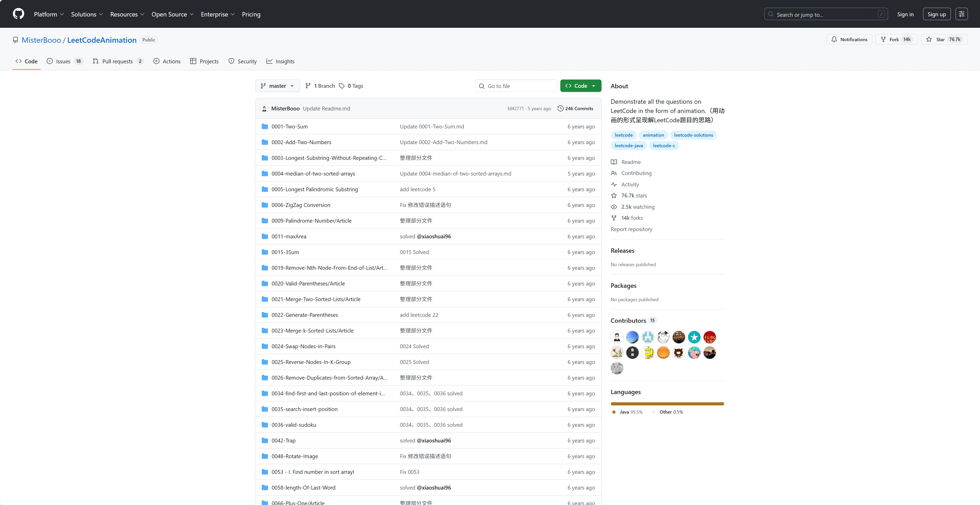Viewport: 980px width, 505px height.
Task: Open the 0011-maxArea folder icon
Action: (265, 236)
